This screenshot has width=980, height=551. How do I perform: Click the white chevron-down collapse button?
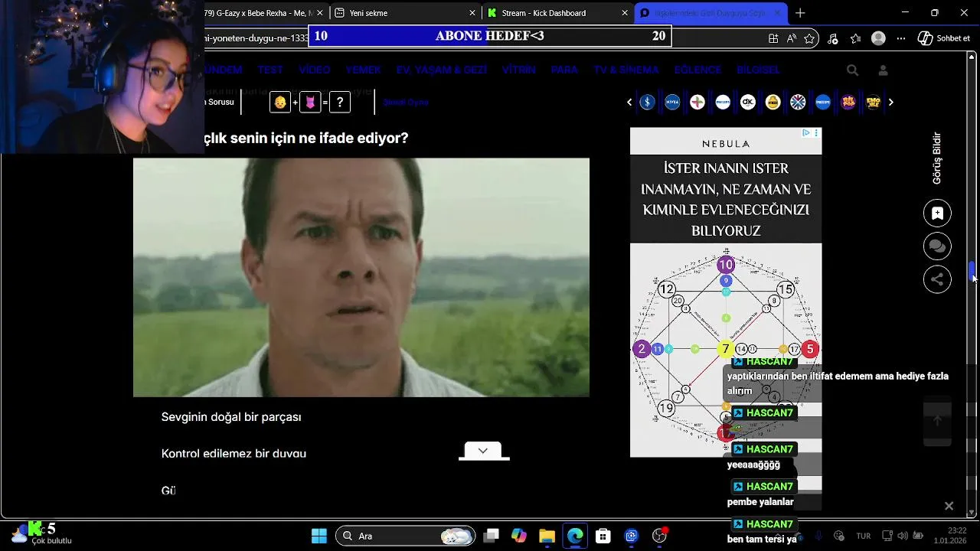483,451
